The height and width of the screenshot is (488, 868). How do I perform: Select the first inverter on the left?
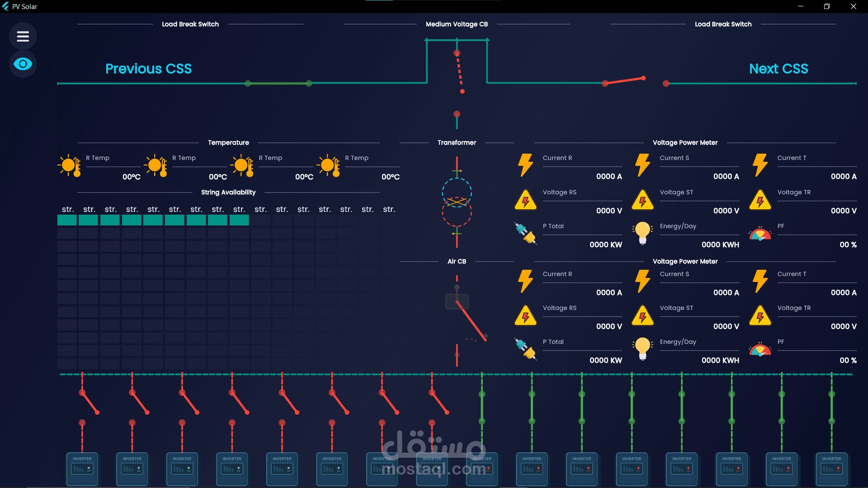82,469
